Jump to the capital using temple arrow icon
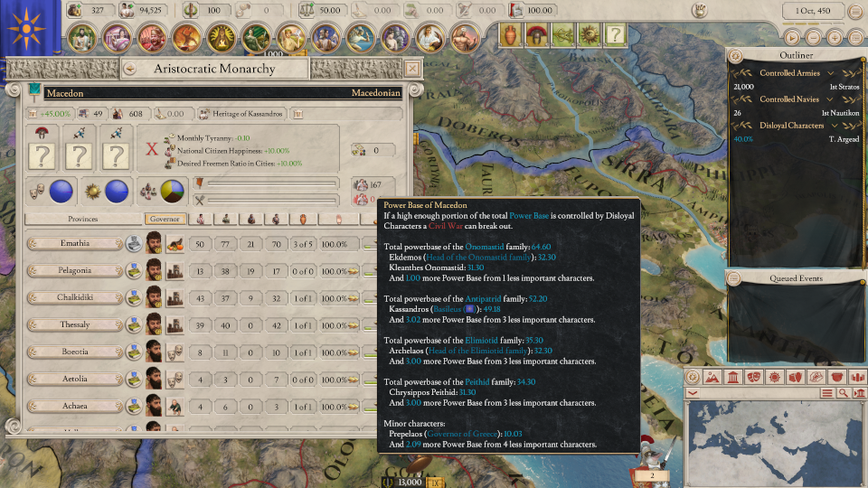Viewport: 868px width, 488px height. 859,393
